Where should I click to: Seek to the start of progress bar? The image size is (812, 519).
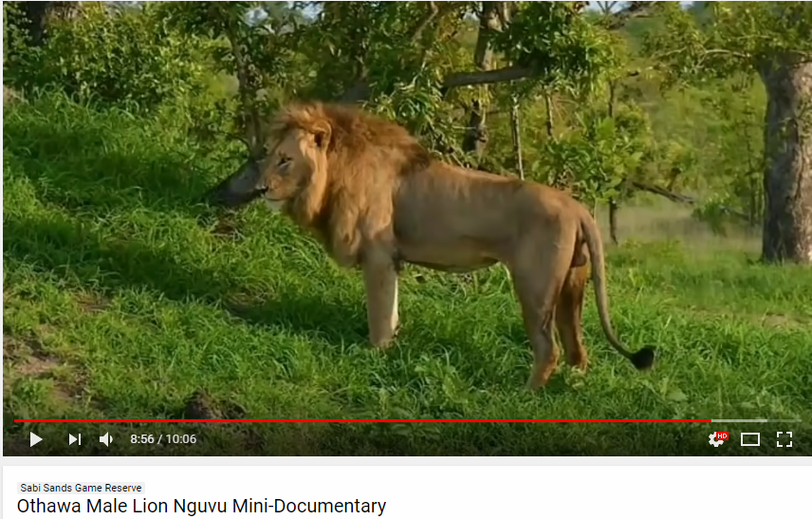click(15, 420)
